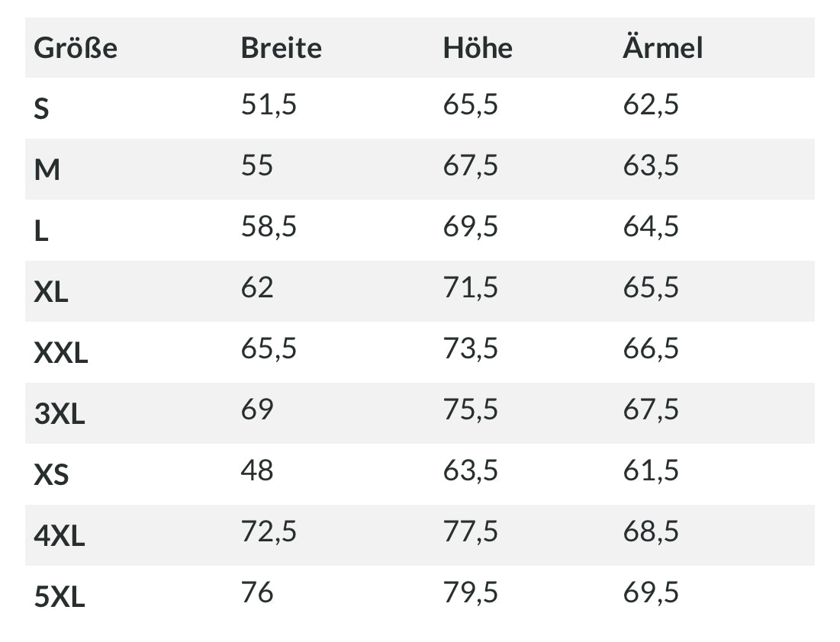Click the Breite value 62 for XL
Screen dimensions: 840x642
pyautogui.click(x=257, y=287)
